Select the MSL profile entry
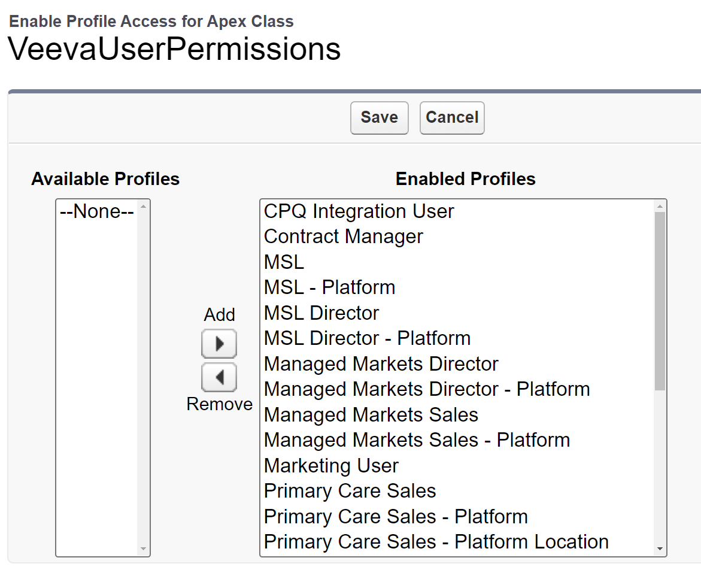 [284, 262]
